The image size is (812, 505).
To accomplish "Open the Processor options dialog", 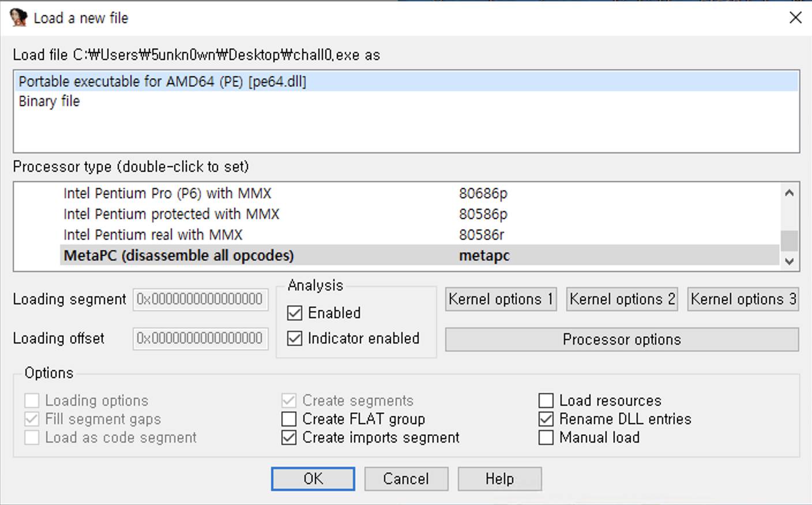I will (x=622, y=340).
